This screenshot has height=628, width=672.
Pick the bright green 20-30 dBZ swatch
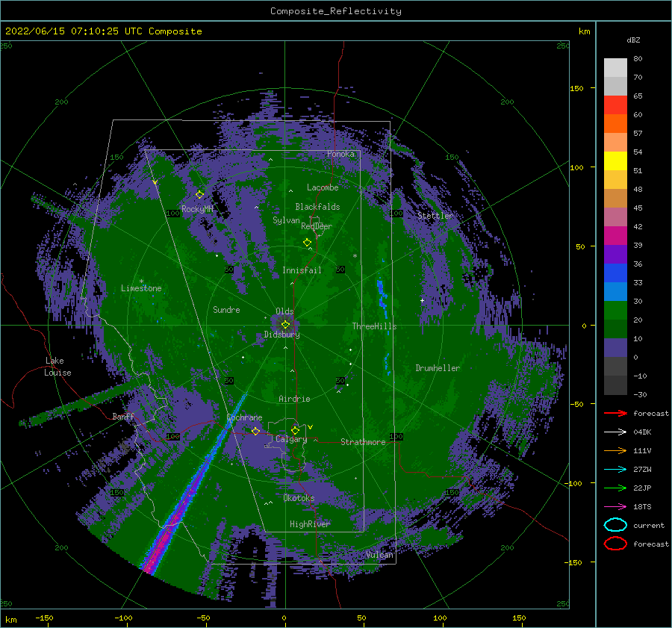[615, 310]
